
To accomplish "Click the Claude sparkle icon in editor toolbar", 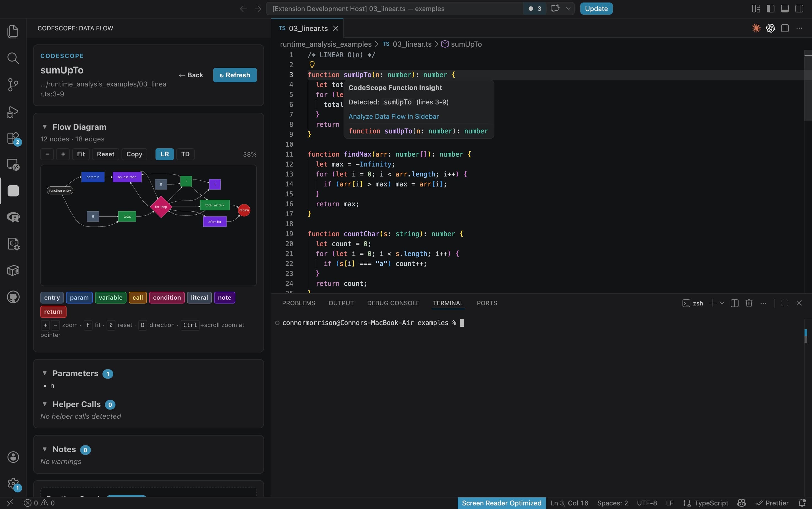I will (x=756, y=28).
